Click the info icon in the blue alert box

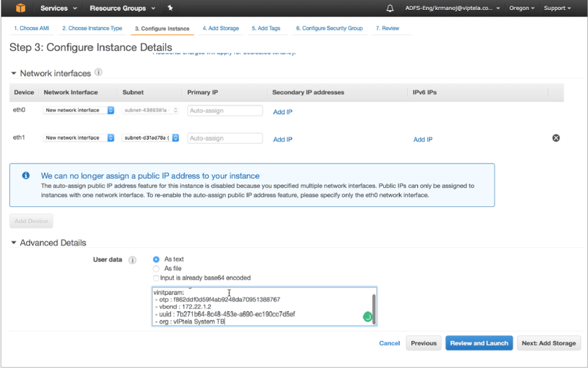tap(25, 176)
